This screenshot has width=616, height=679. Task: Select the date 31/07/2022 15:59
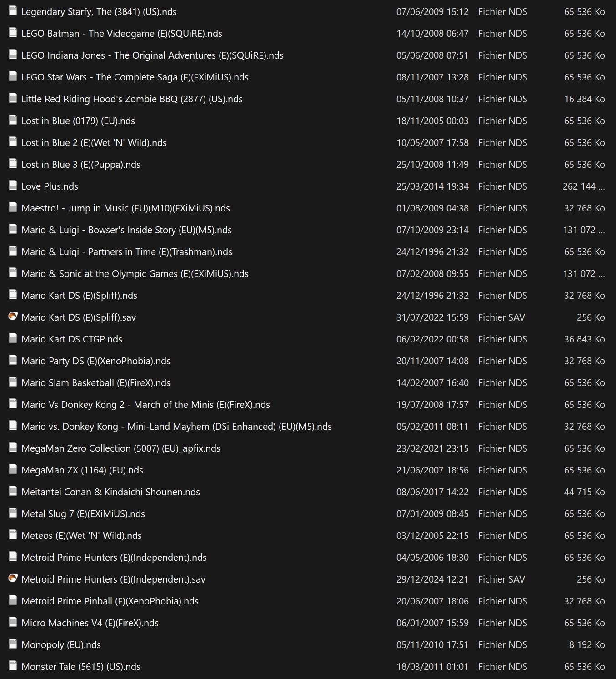pos(432,317)
